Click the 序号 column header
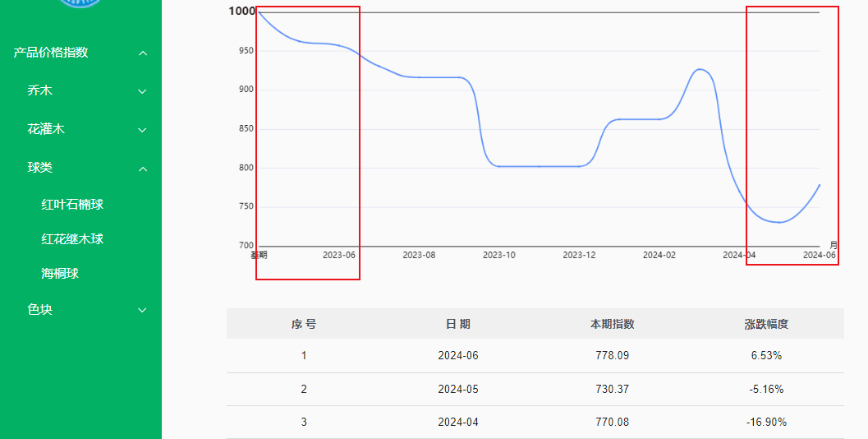This screenshot has width=868, height=439. pos(304,324)
